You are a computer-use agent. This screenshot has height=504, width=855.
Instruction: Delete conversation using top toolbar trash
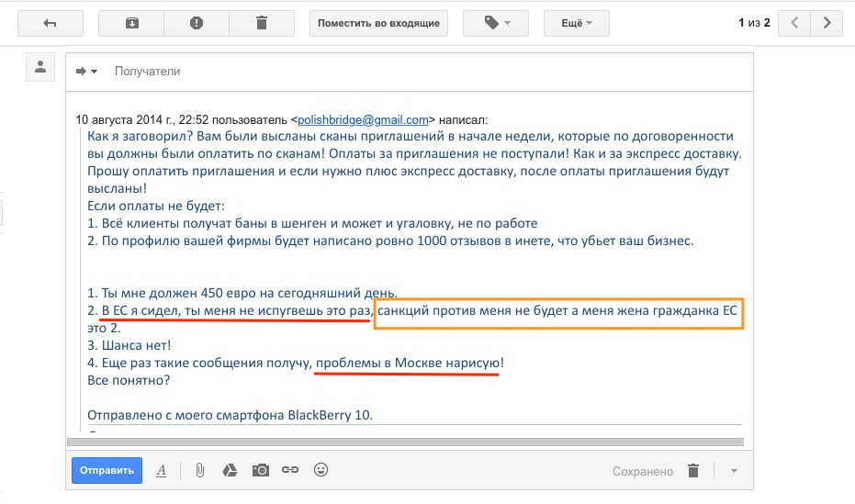[x=261, y=23]
